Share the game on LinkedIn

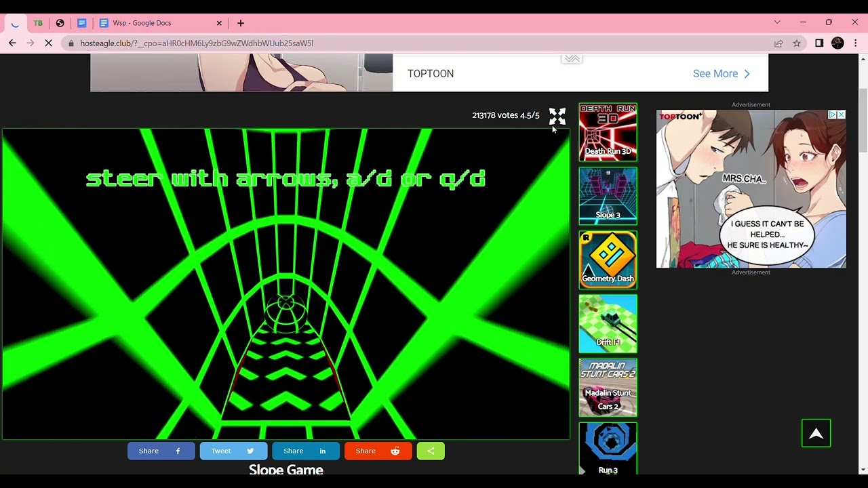coord(306,451)
